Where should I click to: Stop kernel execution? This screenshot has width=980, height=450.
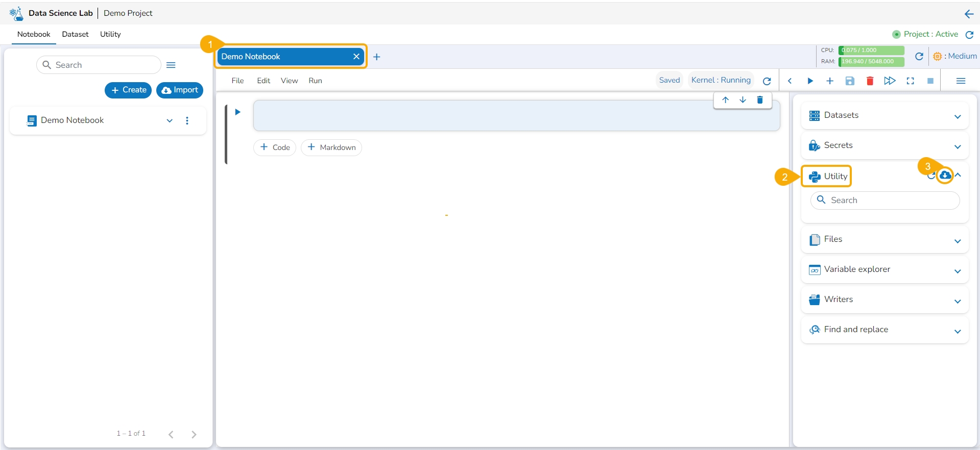tap(930, 81)
